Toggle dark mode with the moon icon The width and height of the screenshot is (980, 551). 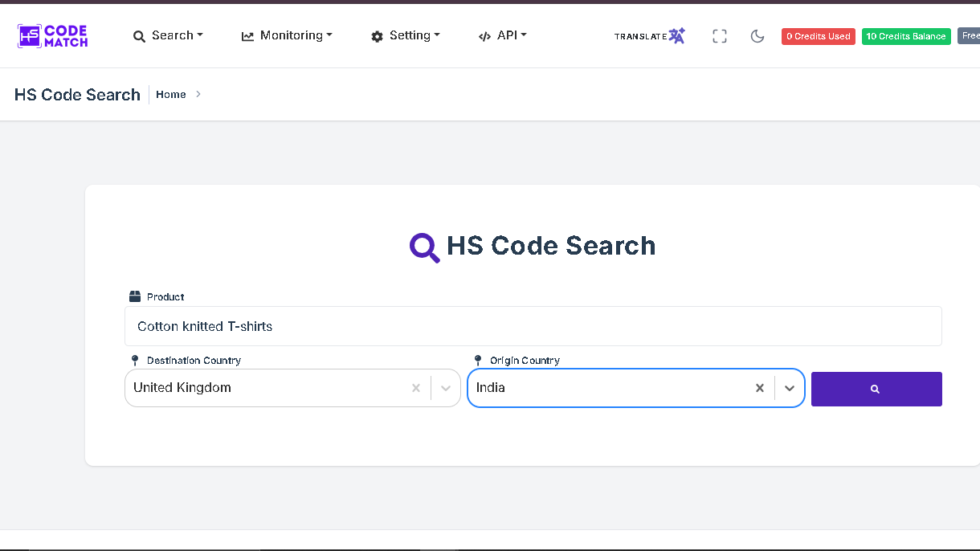click(x=757, y=36)
